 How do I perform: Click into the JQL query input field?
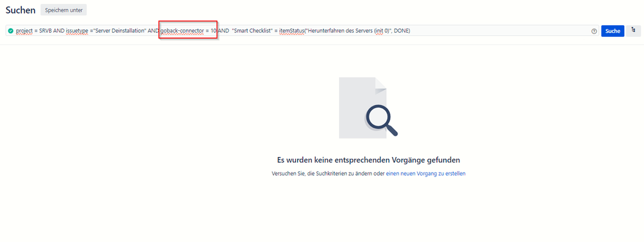[x=302, y=31]
